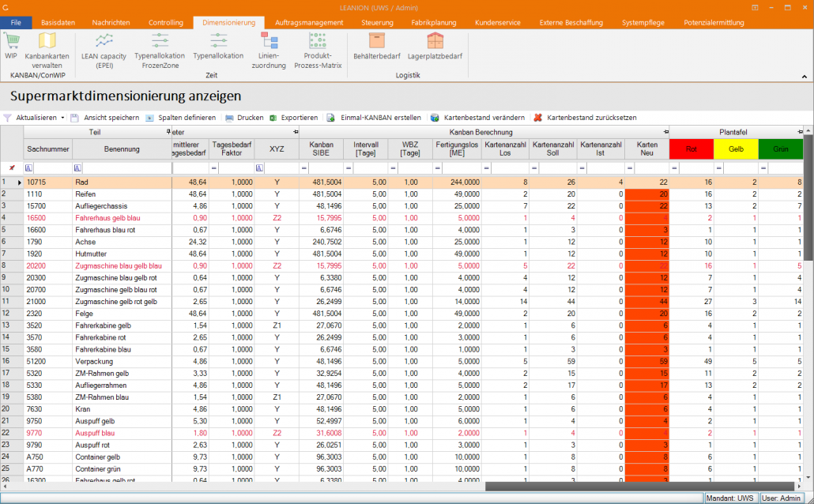This screenshot has width=814, height=504.
Task: Open the File menu
Action: pos(16,22)
